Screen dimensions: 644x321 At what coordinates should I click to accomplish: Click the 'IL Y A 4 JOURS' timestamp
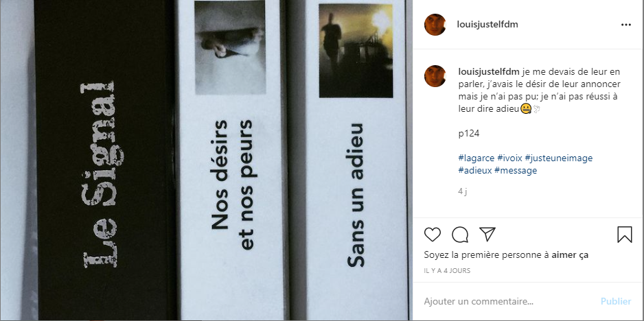[x=447, y=271]
